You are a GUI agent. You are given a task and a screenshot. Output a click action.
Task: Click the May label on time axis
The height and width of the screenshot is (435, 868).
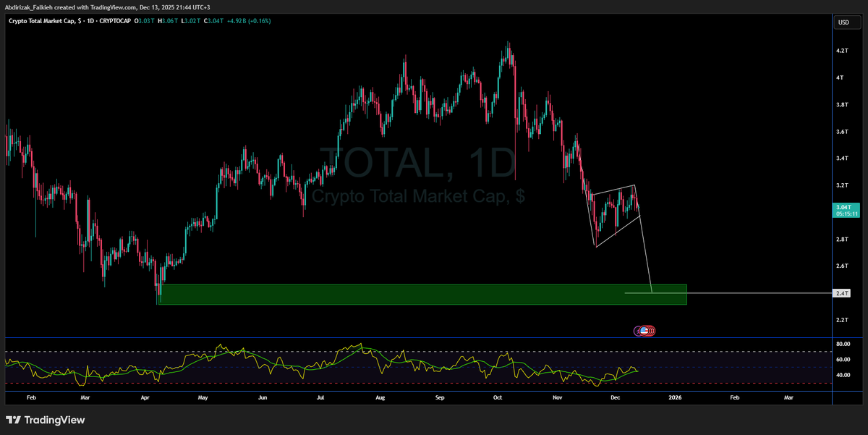[x=203, y=397]
